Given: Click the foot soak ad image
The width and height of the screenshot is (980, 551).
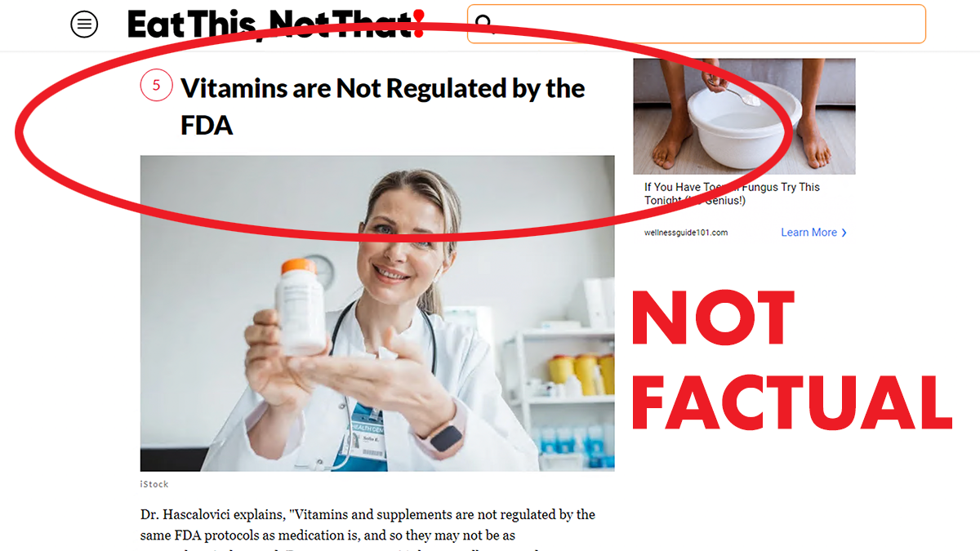Looking at the screenshot, I should coord(745,116).
